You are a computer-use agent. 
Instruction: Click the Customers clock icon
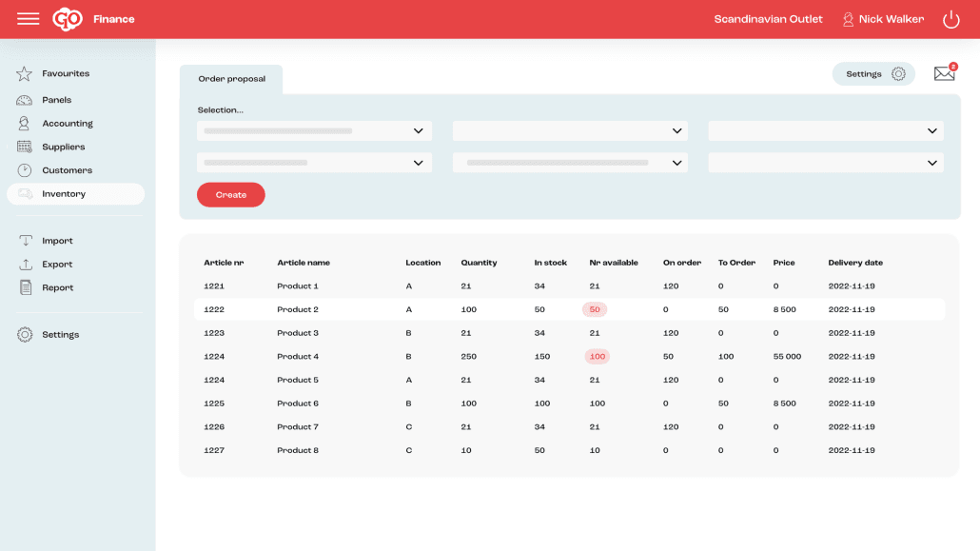point(25,170)
